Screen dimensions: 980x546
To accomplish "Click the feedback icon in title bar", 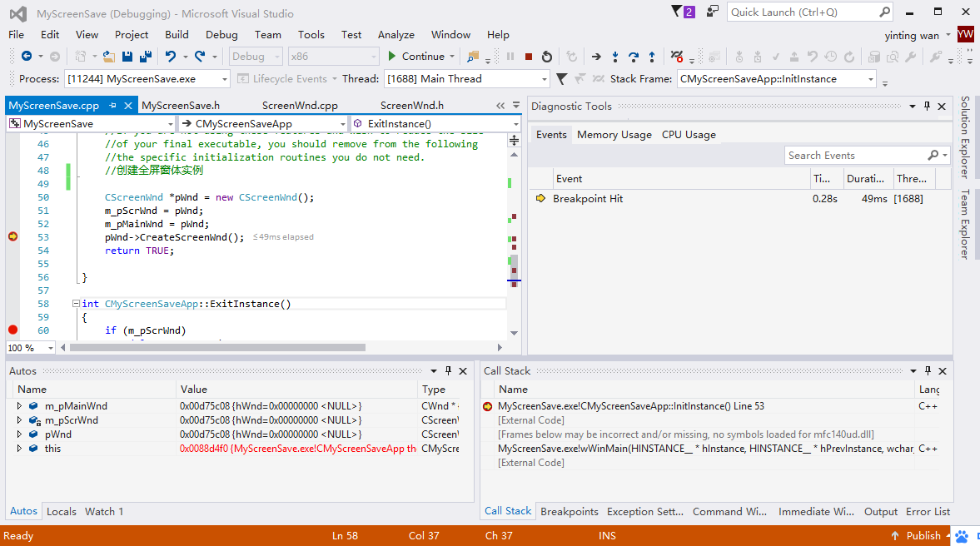I will (713, 12).
